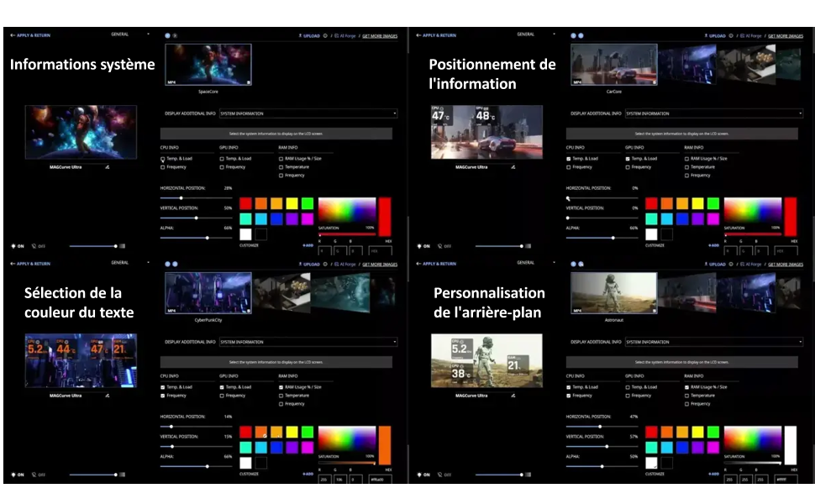815x504 pixels.
Task: Open AI Forge icon in Personnalisation de l'arrière-plan panel
Action: [x=742, y=265]
